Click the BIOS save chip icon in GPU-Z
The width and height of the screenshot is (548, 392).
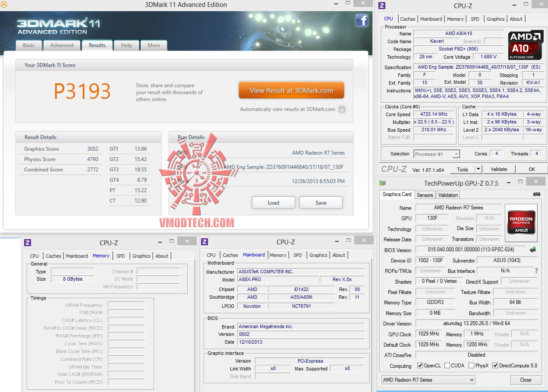[533, 250]
